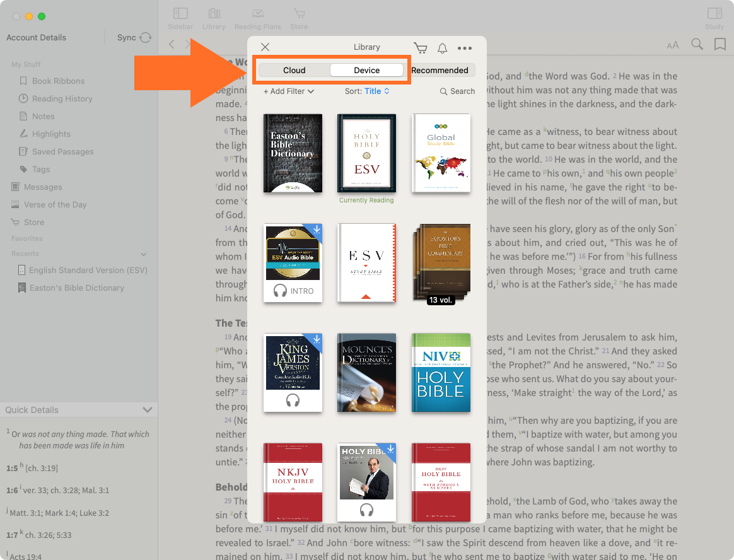Close the Library popup
This screenshot has width=734, height=560.
pos(265,47)
